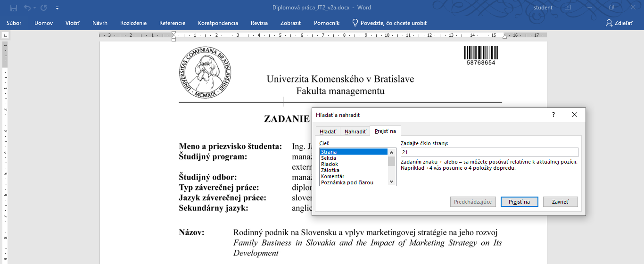Open the Revízia ribbon tab

(259, 23)
